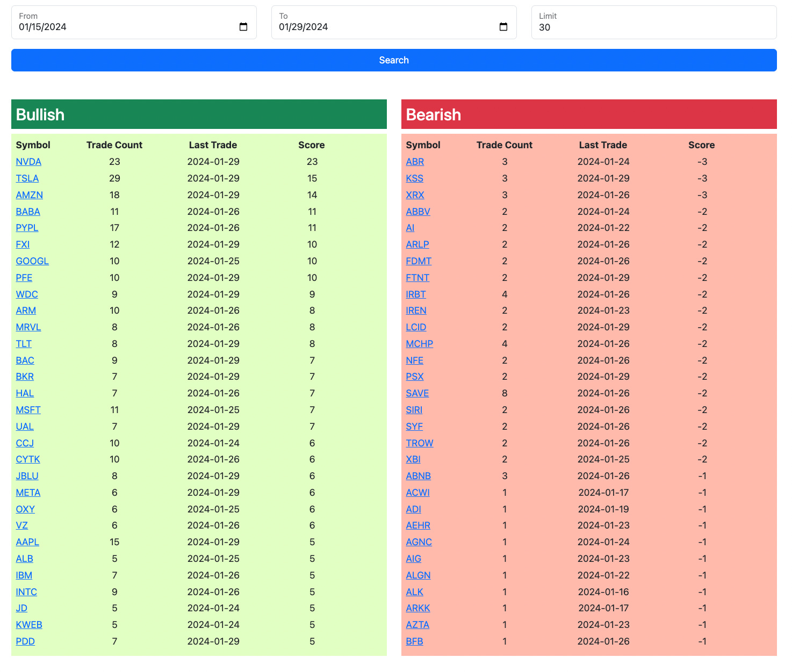The width and height of the screenshot is (792, 672).
Task: Click the Bearish table Score header
Action: point(702,145)
